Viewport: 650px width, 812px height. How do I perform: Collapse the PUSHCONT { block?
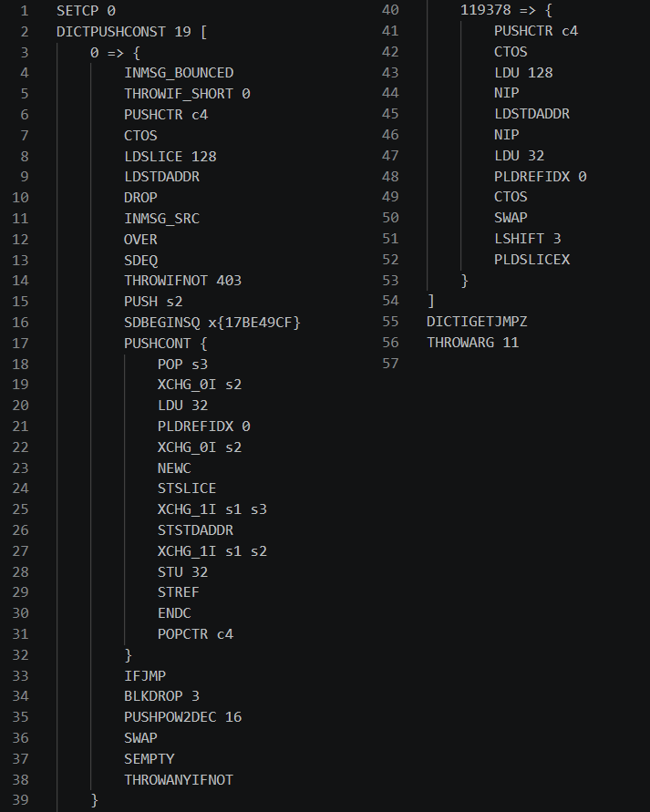point(166,344)
